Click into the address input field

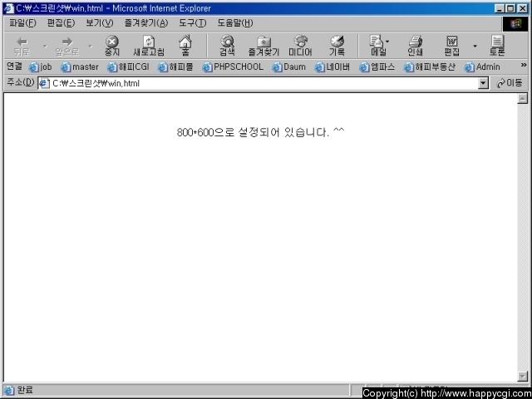(x=264, y=83)
